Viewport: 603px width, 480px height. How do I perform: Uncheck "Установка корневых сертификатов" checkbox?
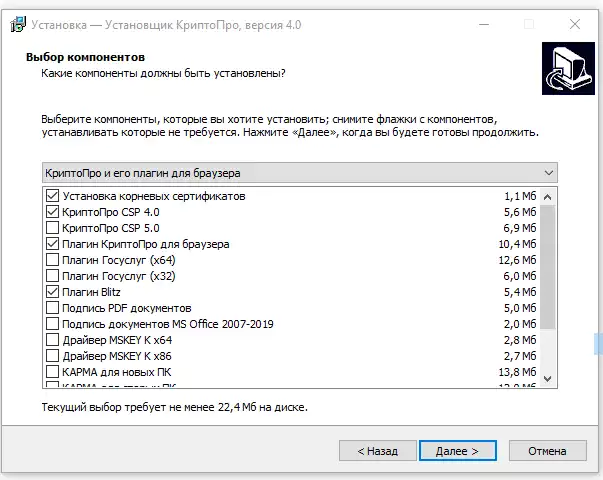click(52, 196)
